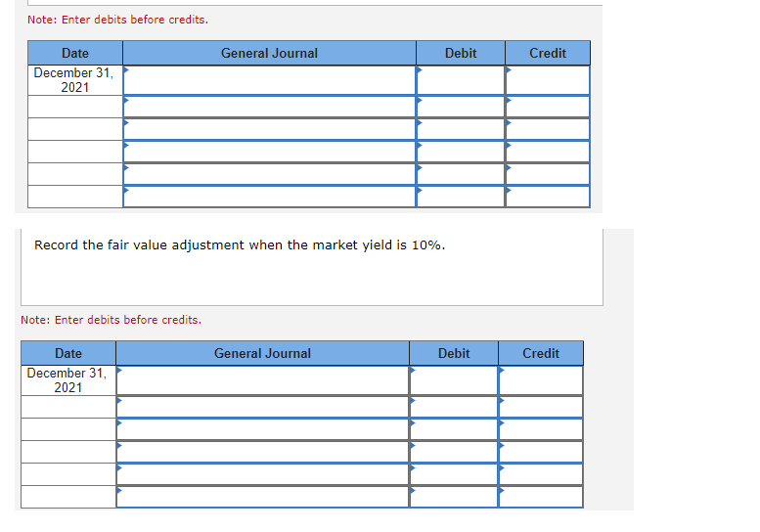760x532 pixels.
Task: Click third-row Credit cell in fair value table
Action: [x=541, y=429]
